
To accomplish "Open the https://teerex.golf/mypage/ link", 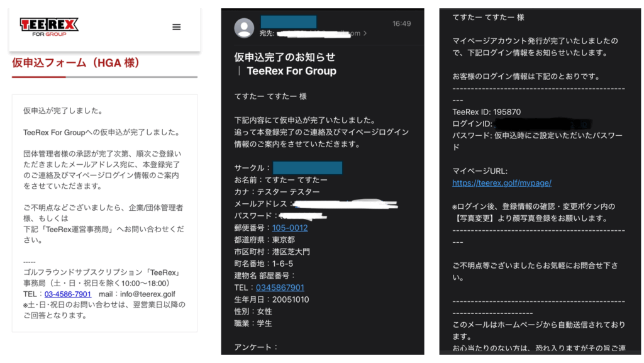I will click(x=502, y=183).
